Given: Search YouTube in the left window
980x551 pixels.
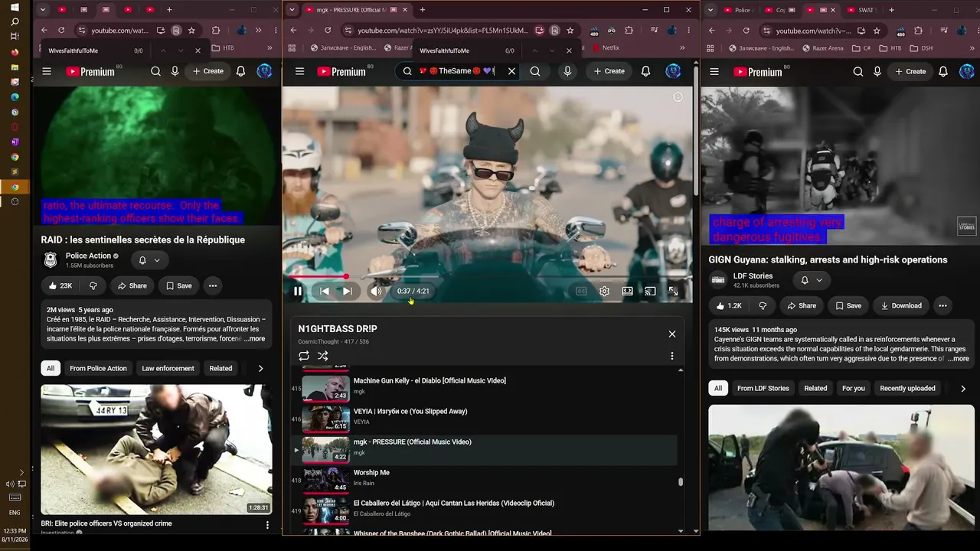Looking at the screenshot, I should 155,71.
